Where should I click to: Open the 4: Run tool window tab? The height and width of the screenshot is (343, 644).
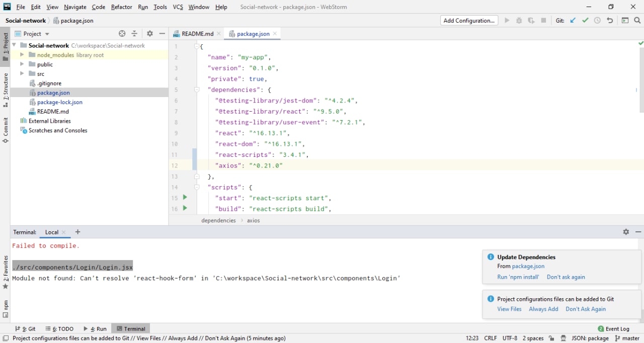[x=95, y=328]
